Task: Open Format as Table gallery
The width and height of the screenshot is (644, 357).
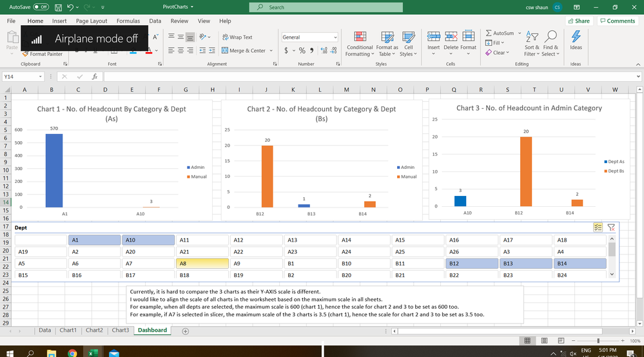Action: point(387,44)
